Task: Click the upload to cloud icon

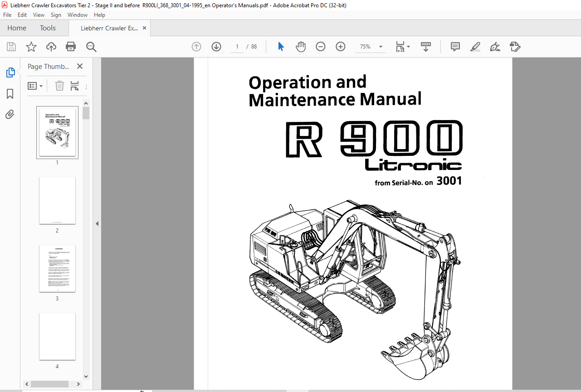Action: [x=51, y=47]
